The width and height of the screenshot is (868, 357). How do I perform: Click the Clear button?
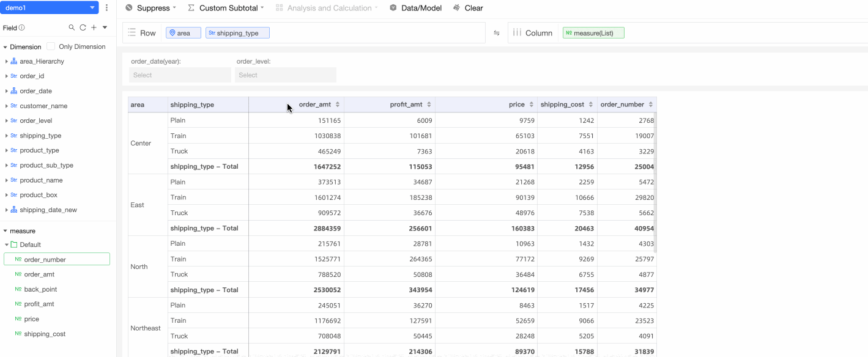468,8
